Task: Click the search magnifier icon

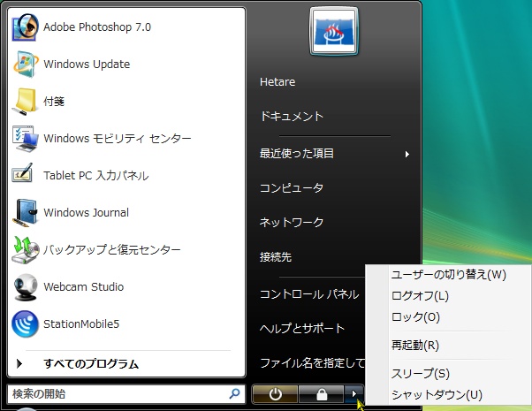Action: click(x=234, y=393)
